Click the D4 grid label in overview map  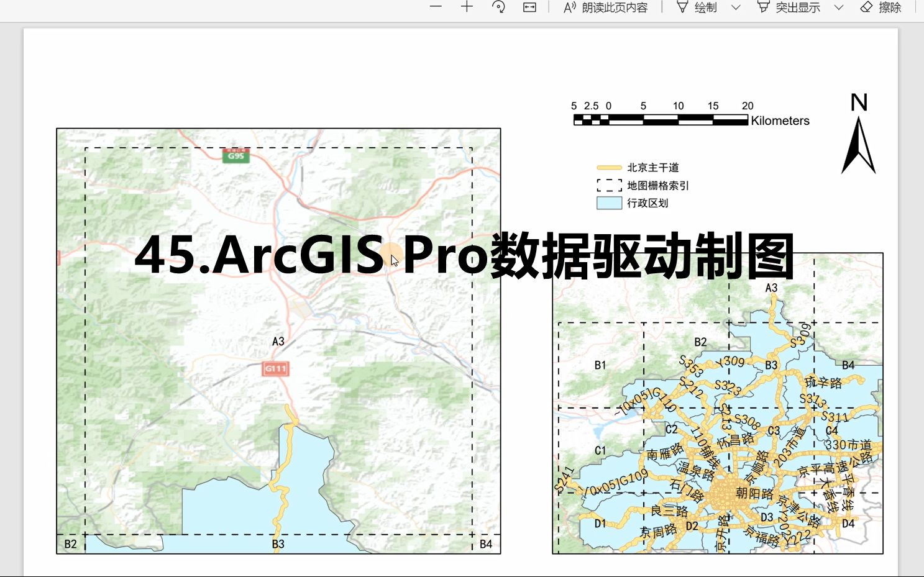click(x=848, y=524)
